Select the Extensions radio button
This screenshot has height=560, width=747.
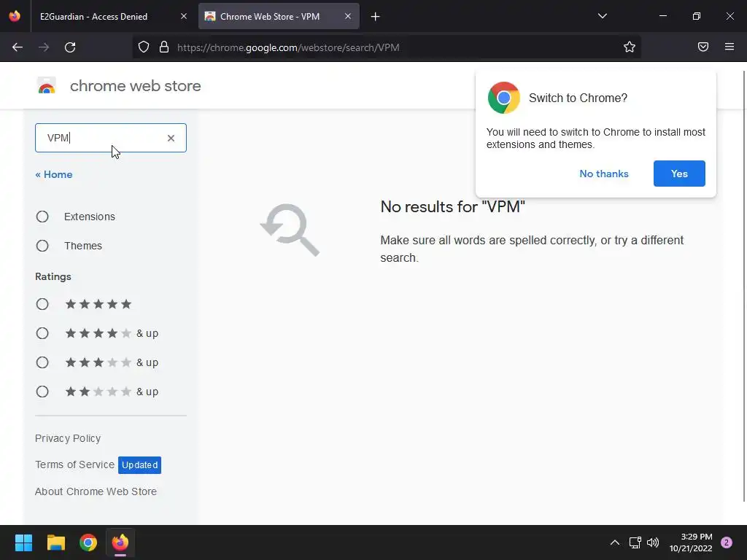click(x=42, y=217)
